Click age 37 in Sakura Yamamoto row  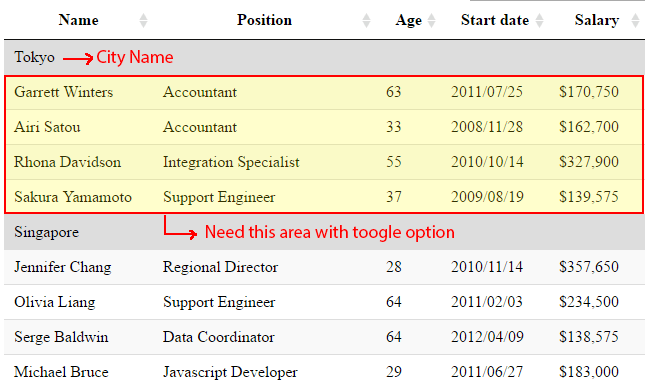point(394,197)
